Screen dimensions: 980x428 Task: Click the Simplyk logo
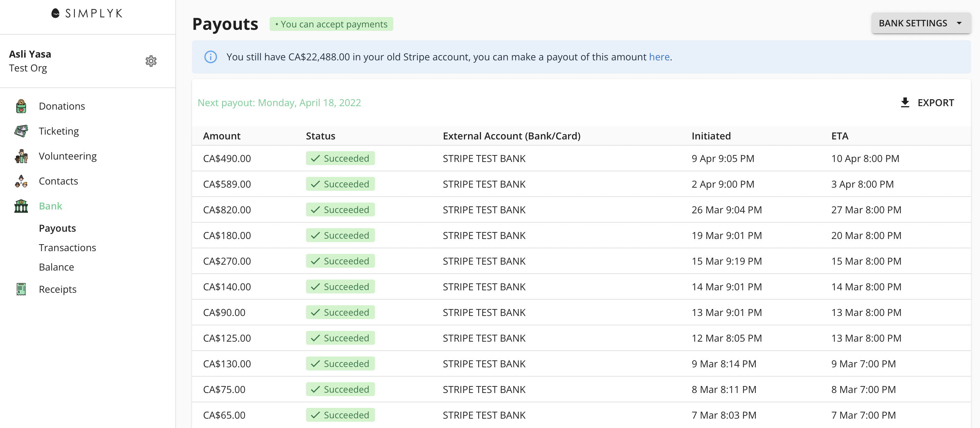[x=87, y=13]
